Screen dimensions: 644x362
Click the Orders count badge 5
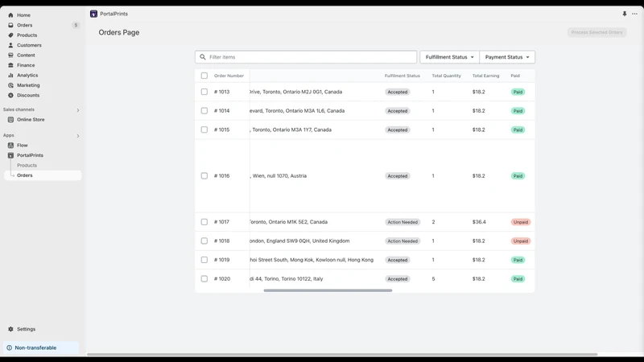[x=76, y=25]
